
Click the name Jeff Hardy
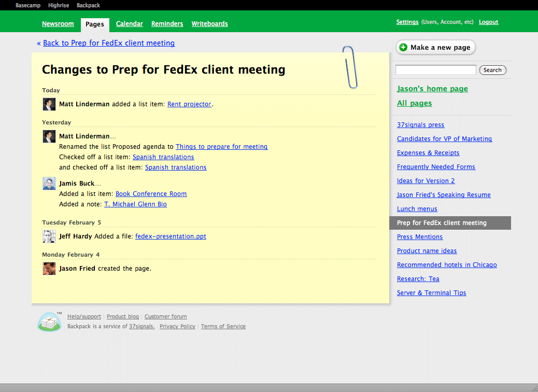click(76, 236)
